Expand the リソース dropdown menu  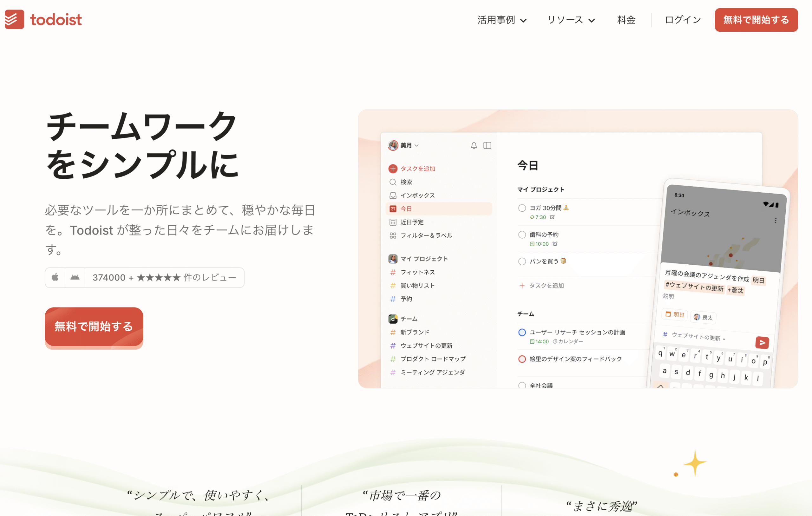tap(571, 20)
